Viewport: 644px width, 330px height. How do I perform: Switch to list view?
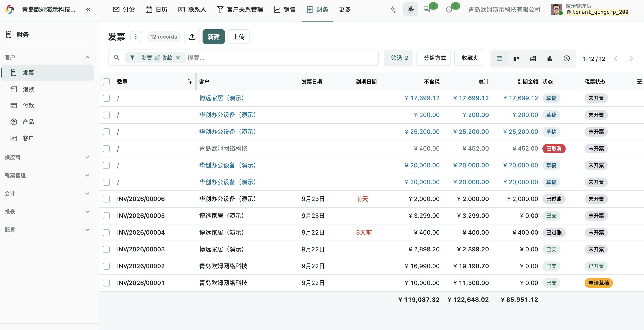point(499,58)
